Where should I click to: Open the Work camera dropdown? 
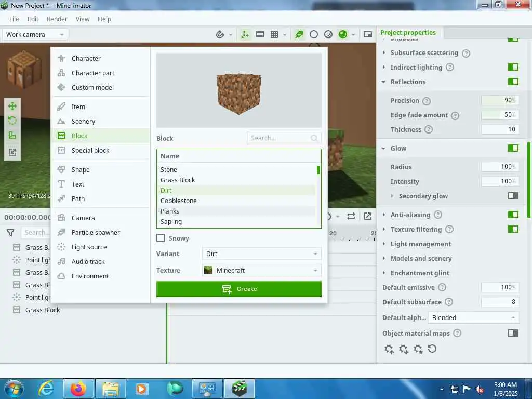click(35, 34)
